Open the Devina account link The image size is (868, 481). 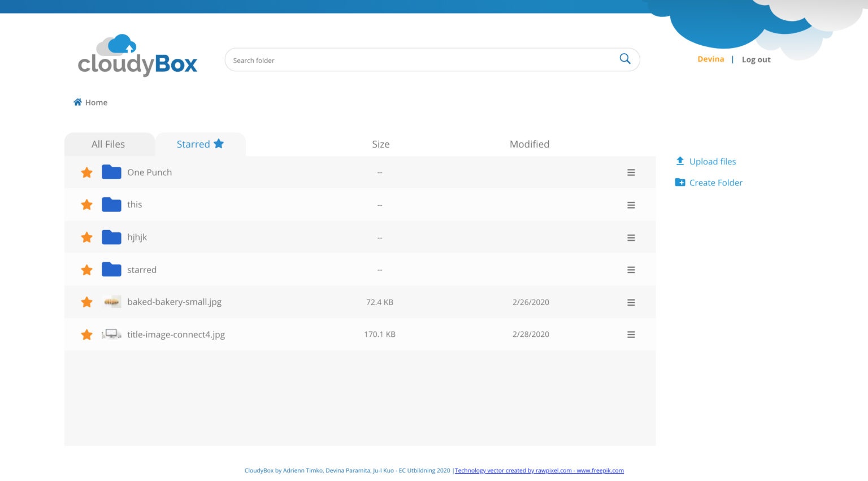pyautogui.click(x=710, y=59)
